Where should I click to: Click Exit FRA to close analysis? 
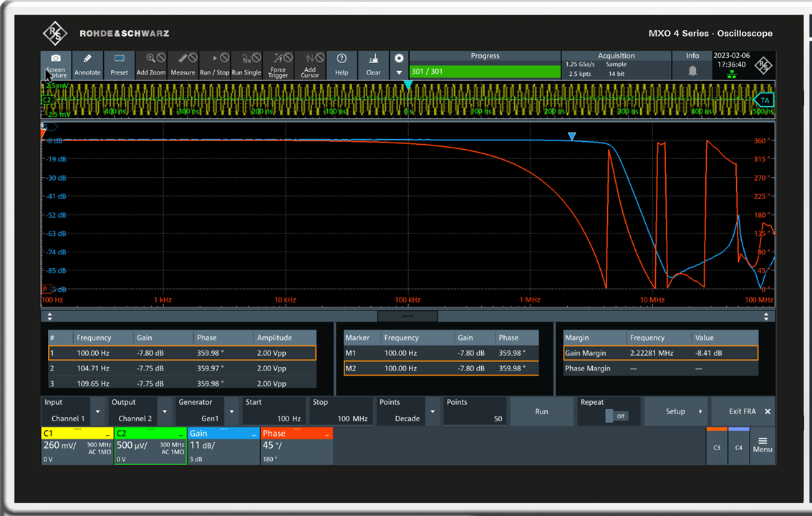point(743,411)
